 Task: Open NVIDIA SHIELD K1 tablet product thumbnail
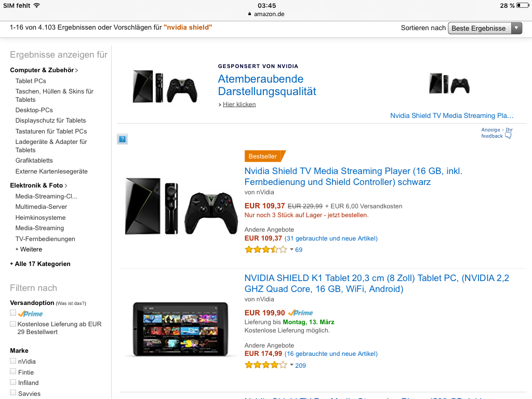click(180, 329)
